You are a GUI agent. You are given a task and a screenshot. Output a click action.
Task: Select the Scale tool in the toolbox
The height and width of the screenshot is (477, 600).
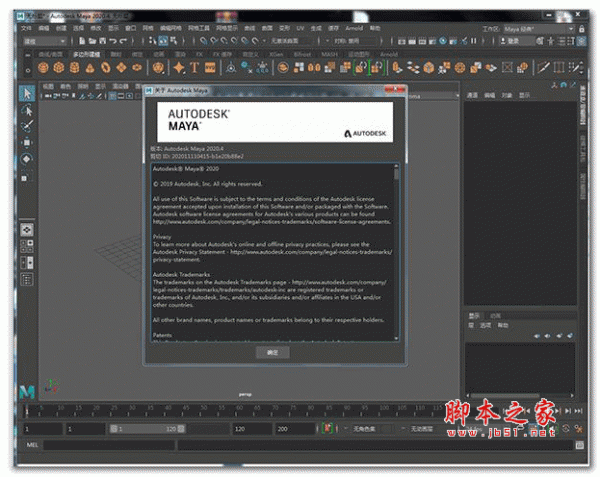coord(25,177)
